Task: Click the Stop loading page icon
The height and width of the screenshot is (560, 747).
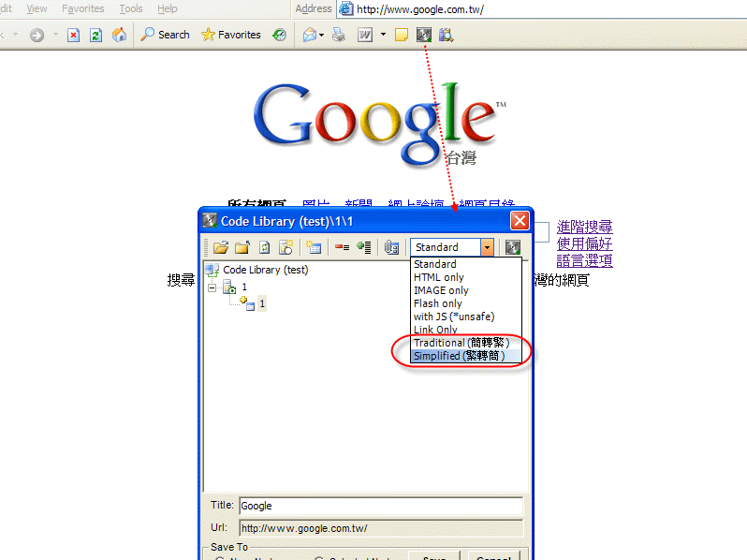Action: click(73, 35)
